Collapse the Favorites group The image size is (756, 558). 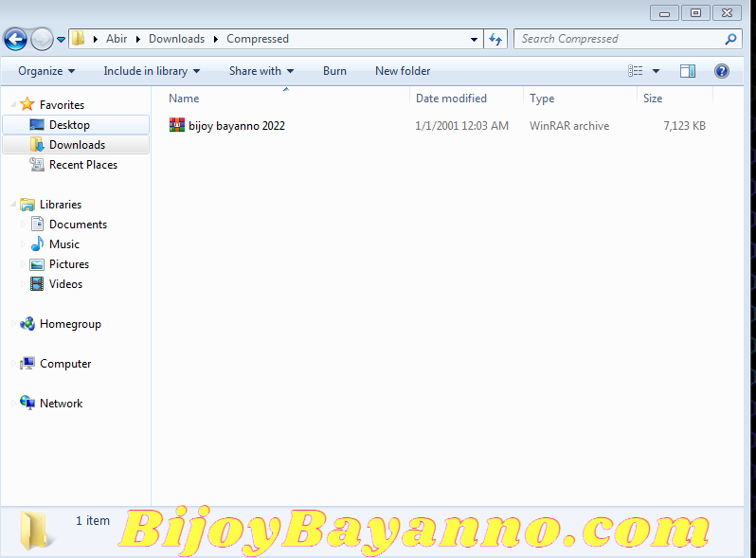[x=13, y=104]
